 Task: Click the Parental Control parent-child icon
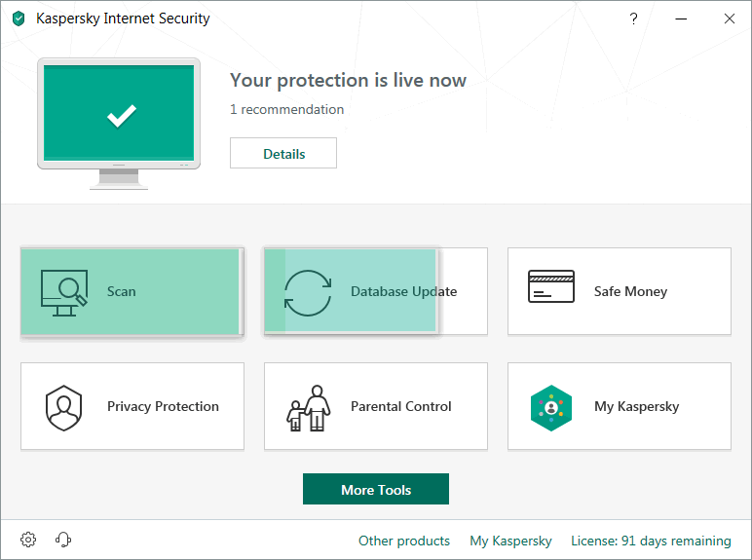(309, 408)
